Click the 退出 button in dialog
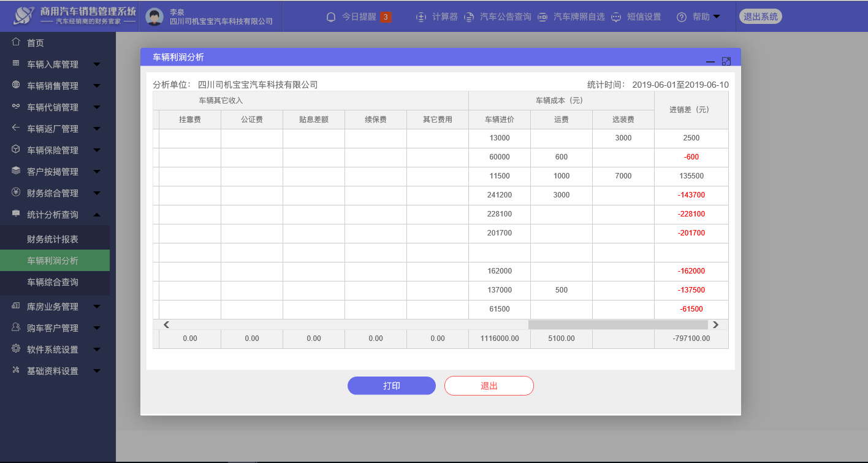Image resolution: width=868 pixels, height=463 pixels. (489, 386)
